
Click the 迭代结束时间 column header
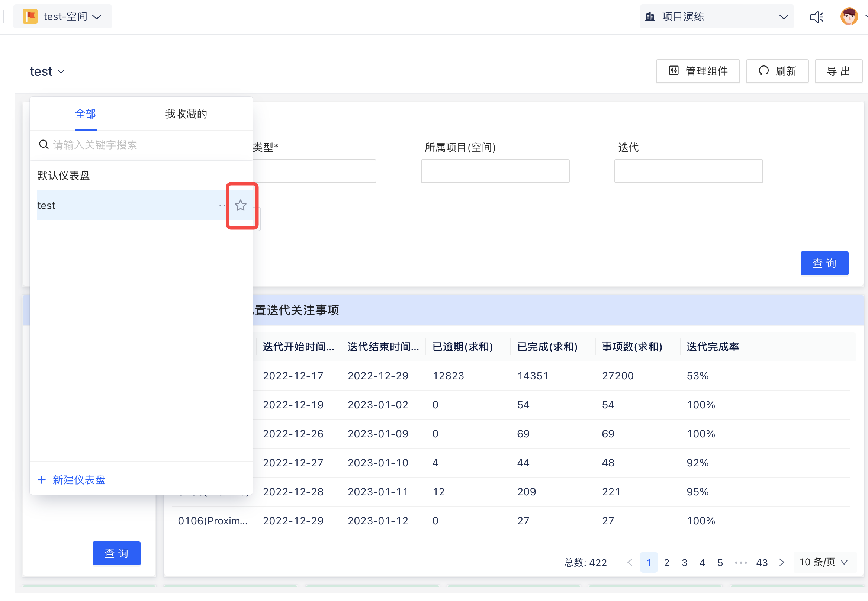coord(383,347)
